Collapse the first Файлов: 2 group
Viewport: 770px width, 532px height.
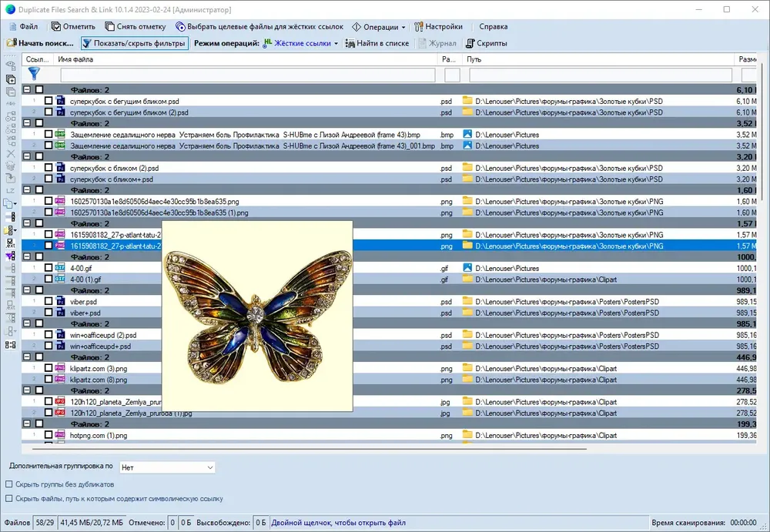pyautogui.click(x=27, y=89)
